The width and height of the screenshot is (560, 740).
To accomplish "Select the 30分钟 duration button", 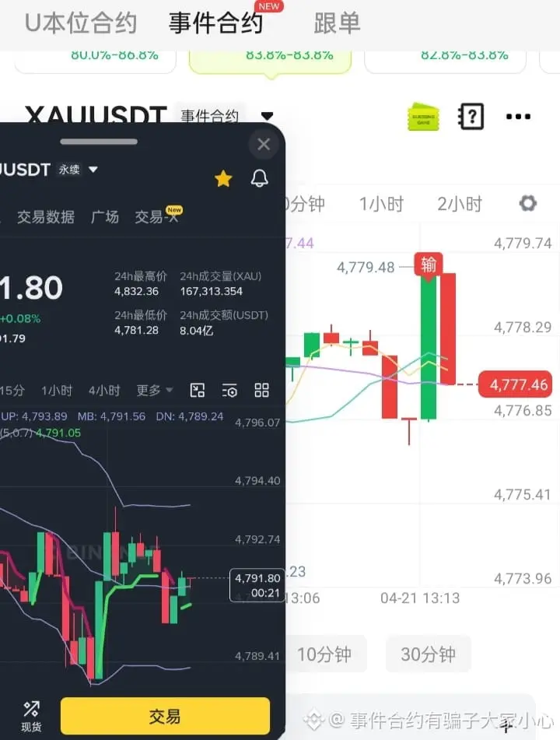I will pos(429,654).
